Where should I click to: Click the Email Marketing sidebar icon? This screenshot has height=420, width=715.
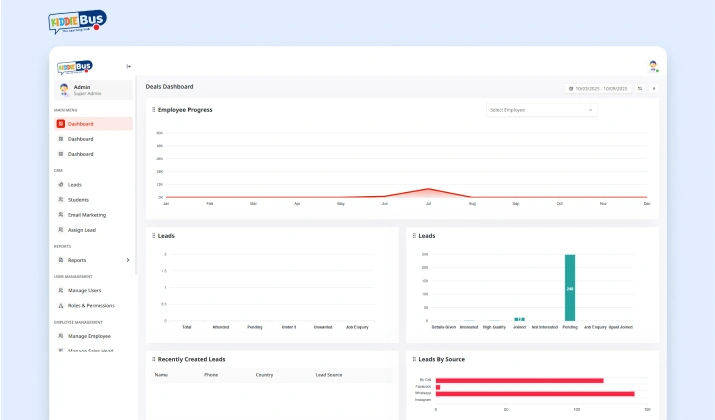point(61,215)
